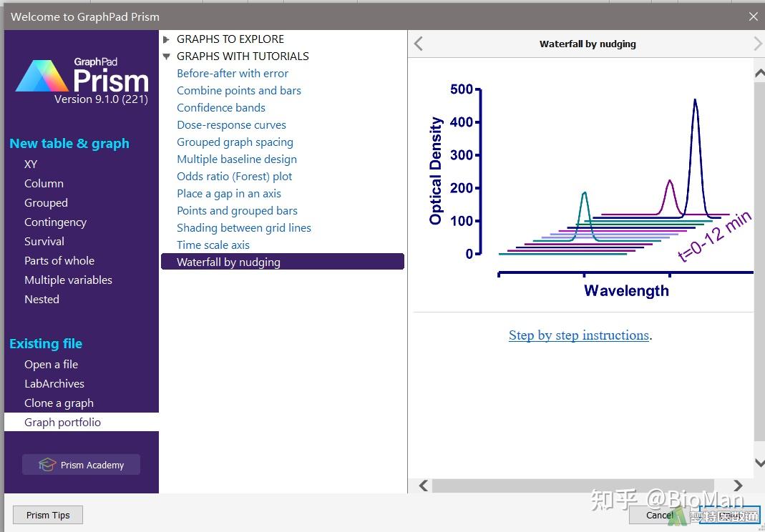This screenshot has height=532, width=765.
Task: Click the horizontal scrollbar track in preview
Action: pyautogui.click(x=572, y=486)
